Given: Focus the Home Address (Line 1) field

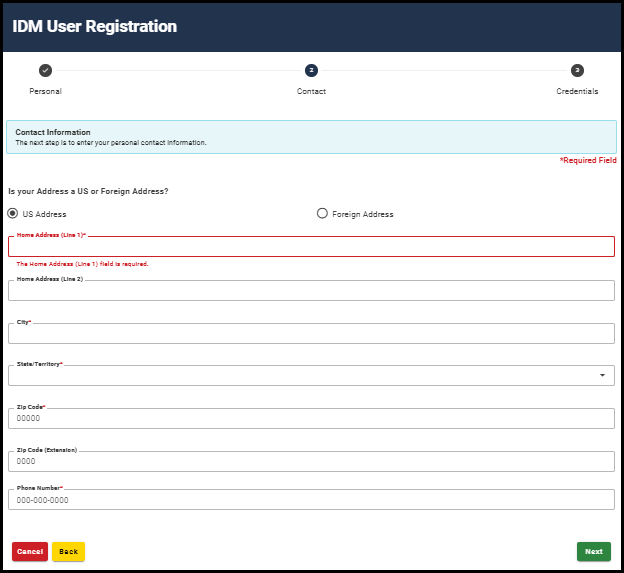Looking at the screenshot, I should (x=311, y=247).
